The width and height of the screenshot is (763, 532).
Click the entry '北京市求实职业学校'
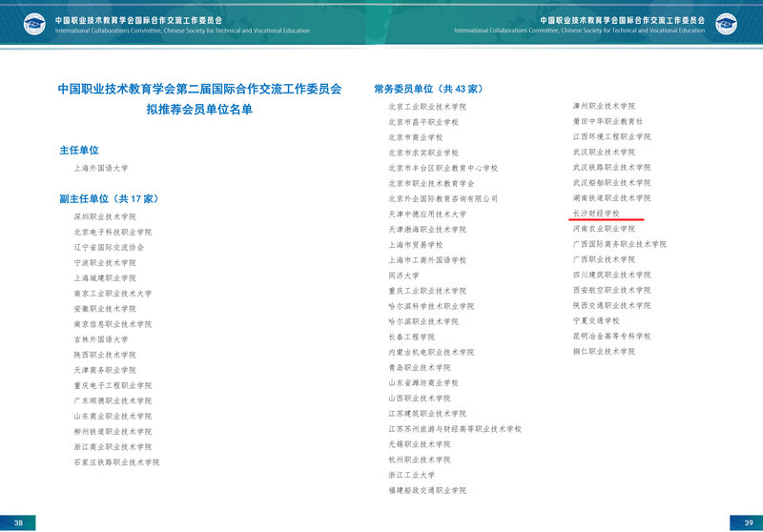click(423, 153)
